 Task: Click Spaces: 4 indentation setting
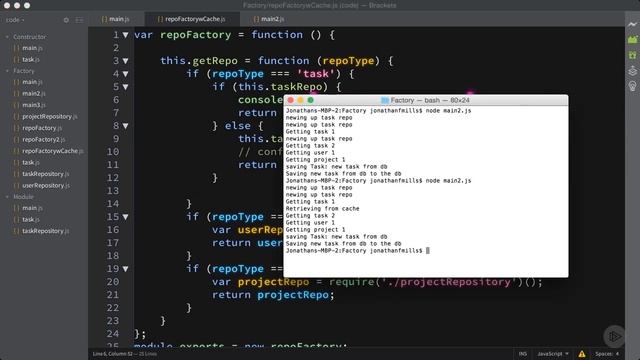pos(607,354)
